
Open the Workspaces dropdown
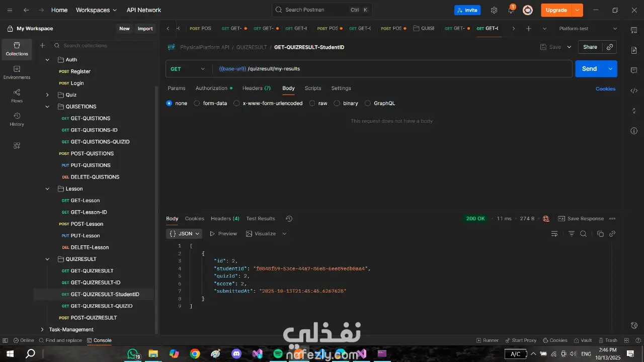pos(96,10)
